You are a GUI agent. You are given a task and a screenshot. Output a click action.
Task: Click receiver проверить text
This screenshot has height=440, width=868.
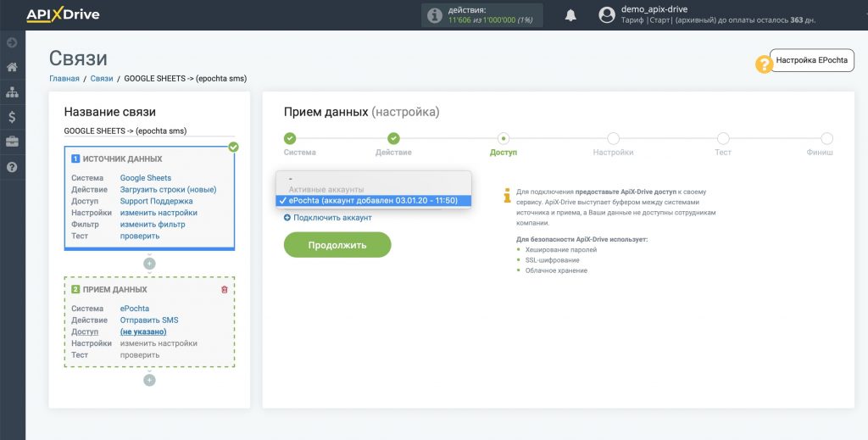(140, 354)
